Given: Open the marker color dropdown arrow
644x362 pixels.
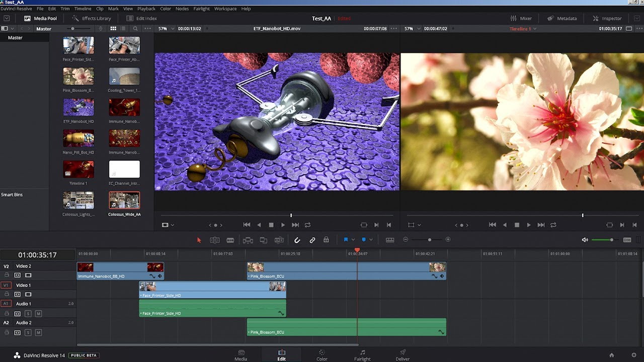Looking at the screenshot, I should 371,240.
